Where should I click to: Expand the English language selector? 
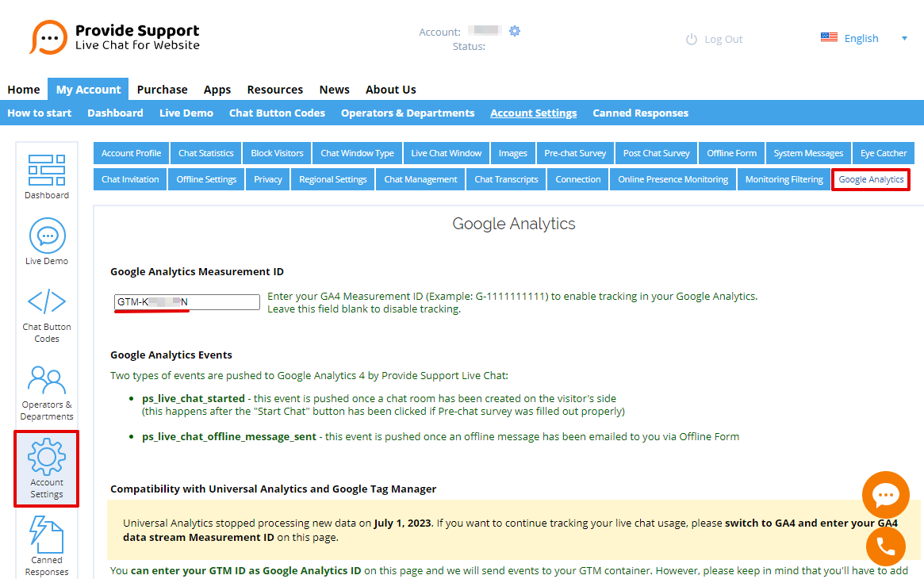coord(861,37)
